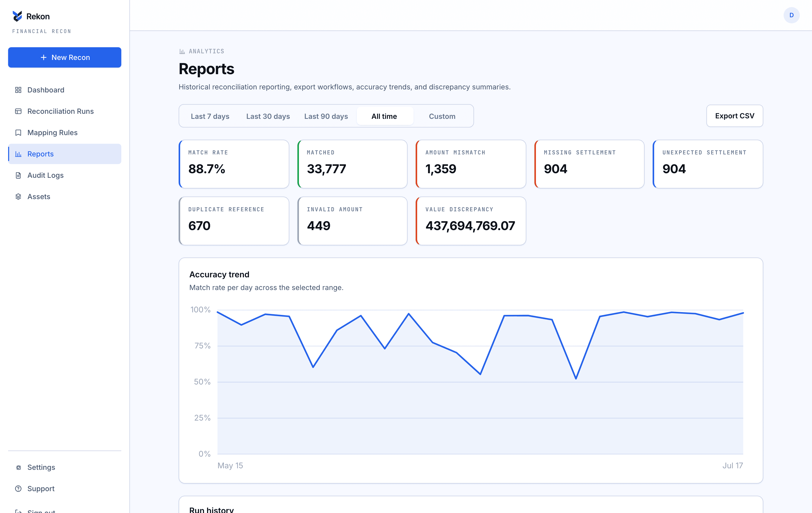Navigate to Assets

pos(65,196)
